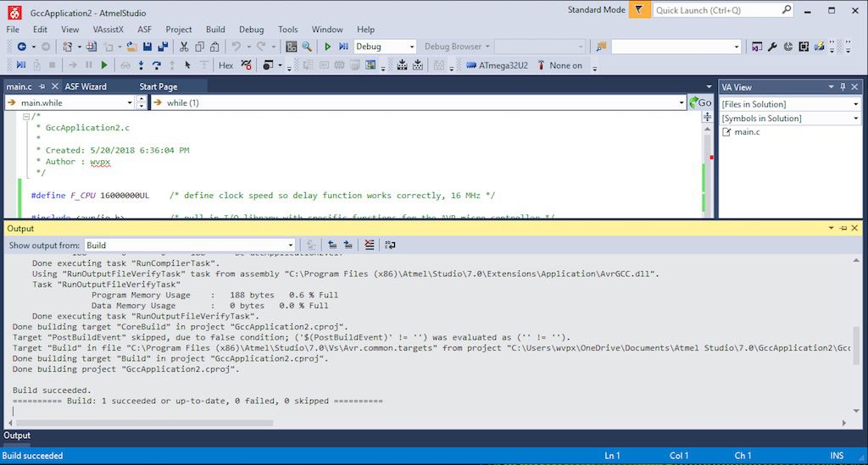Click the orange filter notifications icon
Image resolution: width=868 pixels, height=465 pixels.
(x=639, y=10)
